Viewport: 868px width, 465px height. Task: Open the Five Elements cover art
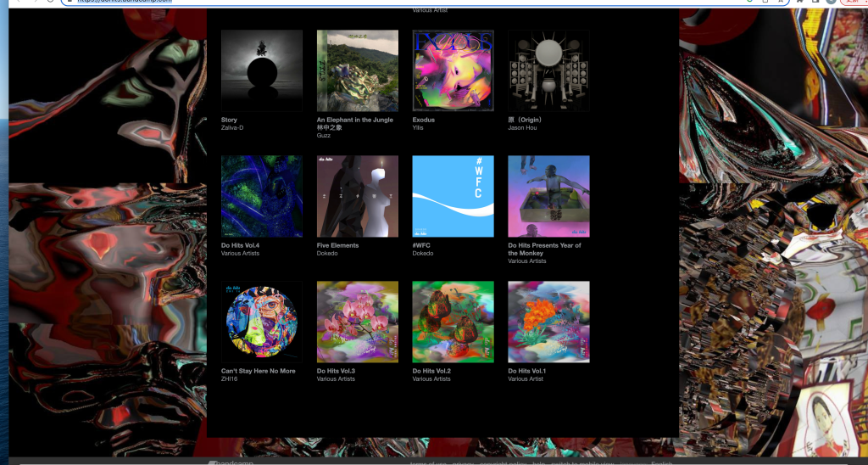[x=358, y=196]
